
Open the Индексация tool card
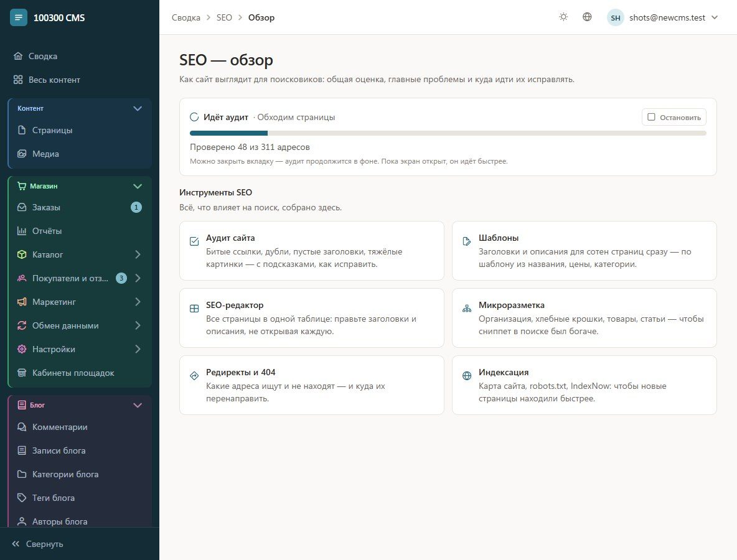584,385
